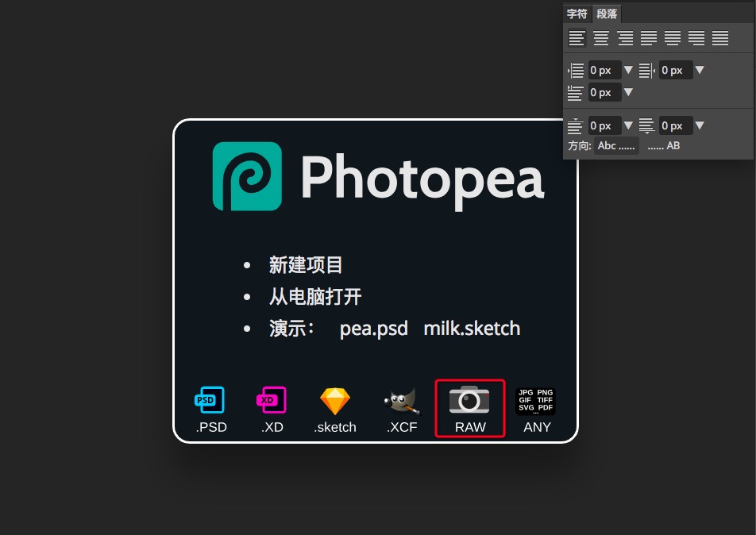Choose justify all lines icon
The image size is (756, 535).
[720, 38]
